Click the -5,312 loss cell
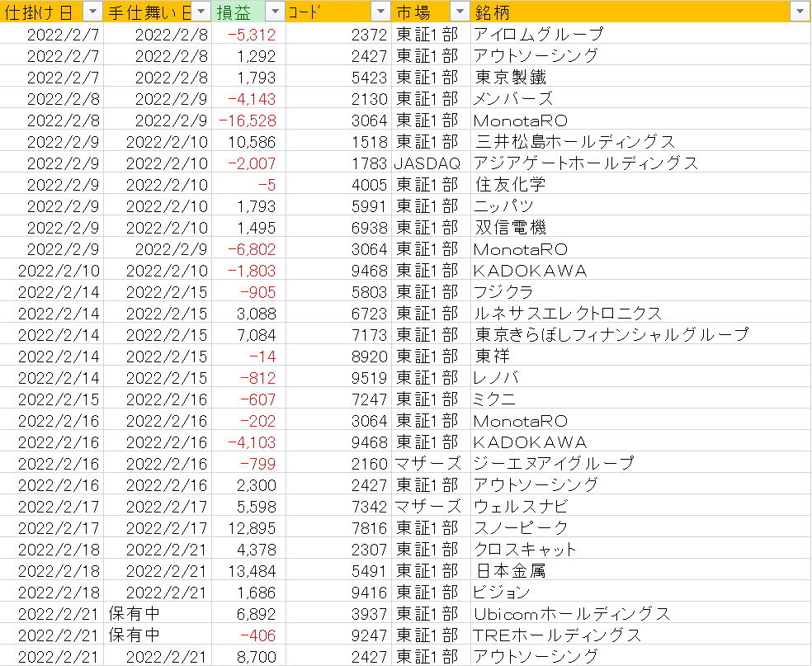The height and width of the screenshot is (666, 812). coord(248,34)
